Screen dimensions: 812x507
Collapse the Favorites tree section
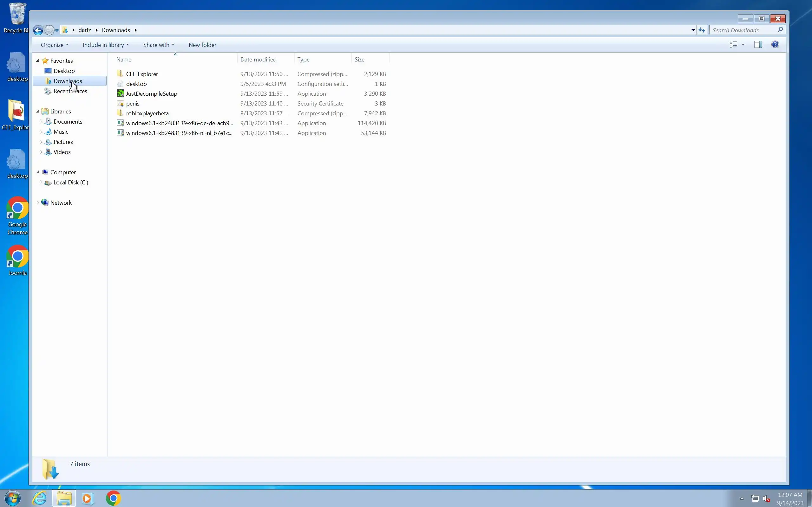pyautogui.click(x=37, y=61)
